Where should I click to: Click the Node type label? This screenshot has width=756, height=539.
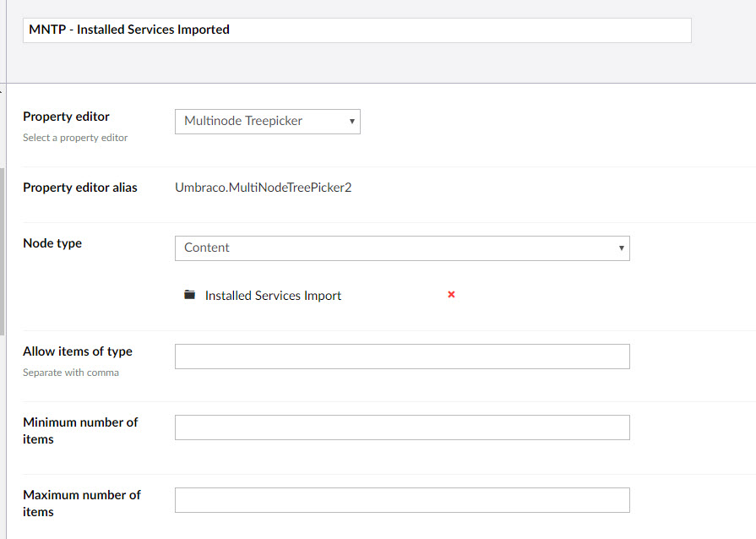[52, 243]
